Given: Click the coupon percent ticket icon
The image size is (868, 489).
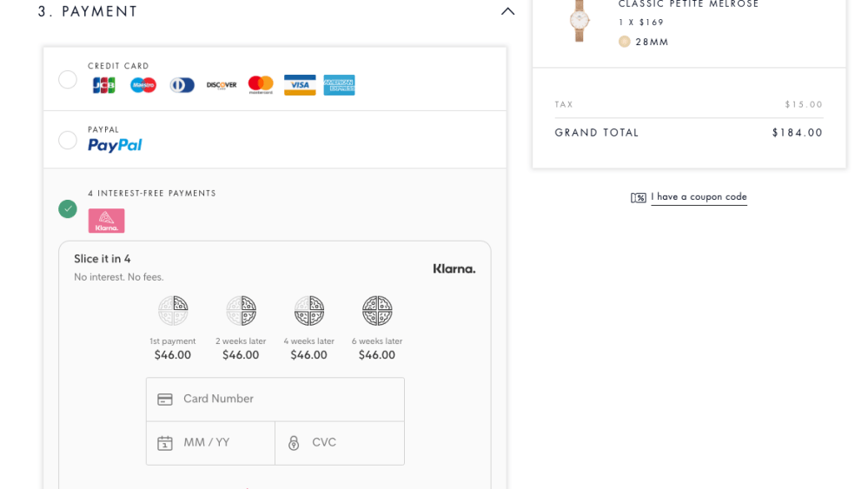Looking at the screenshot, I should coord(639,197).
